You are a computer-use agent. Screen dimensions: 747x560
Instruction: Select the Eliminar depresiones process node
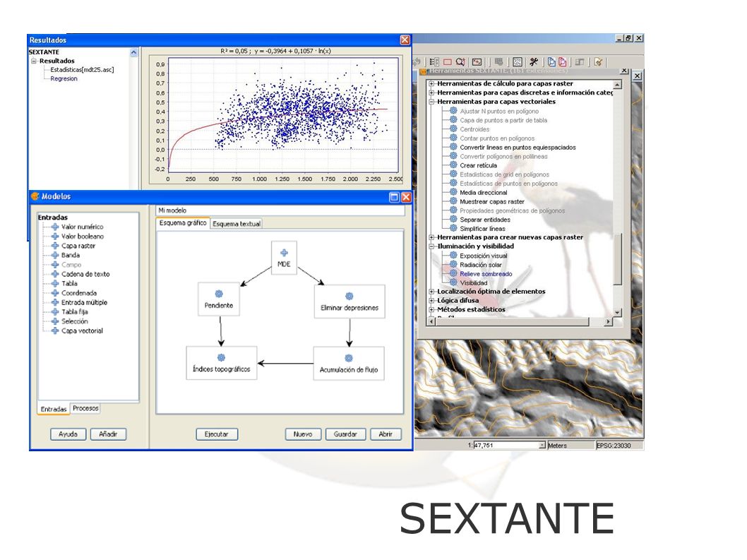(349, 302)
